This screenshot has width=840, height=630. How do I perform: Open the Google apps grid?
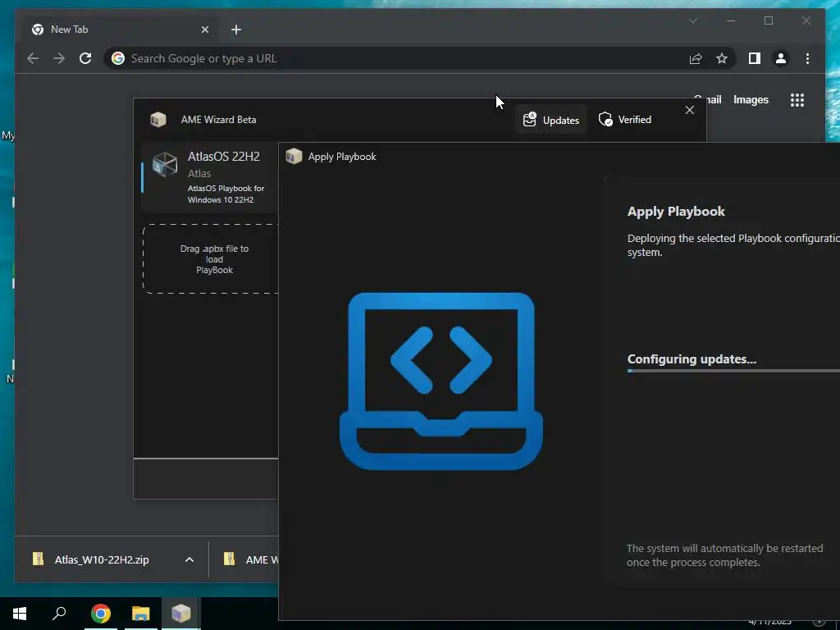tap(797, 99)
